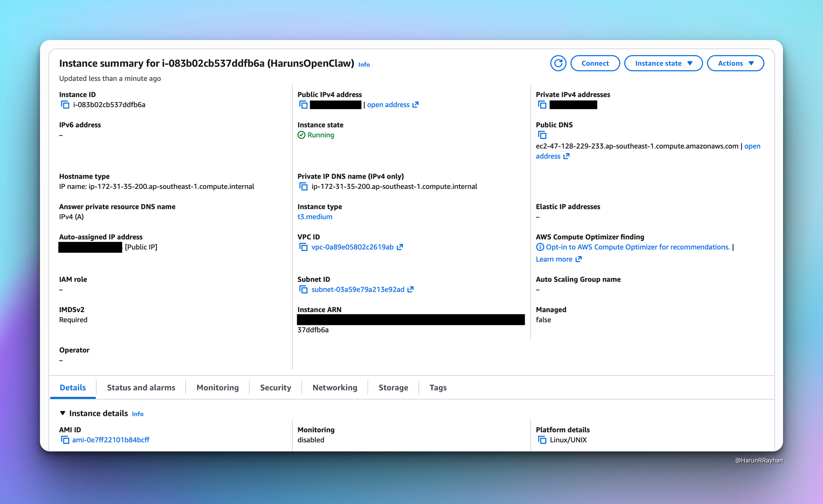Click the Private IP DNS name value text
Viewport: 823px width, 504px height.
point(394,186)
